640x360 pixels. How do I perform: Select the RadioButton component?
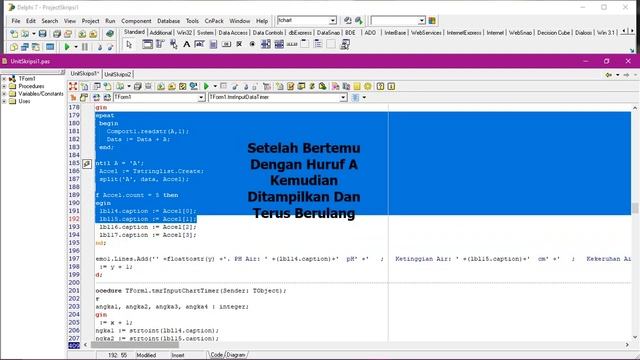252,44
